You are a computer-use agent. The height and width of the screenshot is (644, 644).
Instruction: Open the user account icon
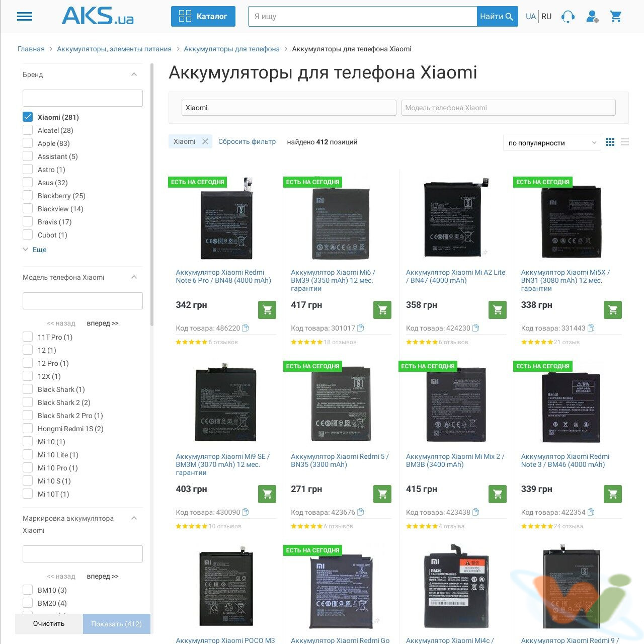coord(592,17)
